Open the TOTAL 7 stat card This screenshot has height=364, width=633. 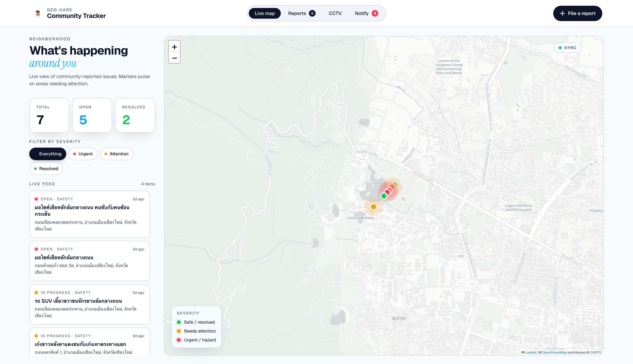pyautogui.click(x=49, y=115)
